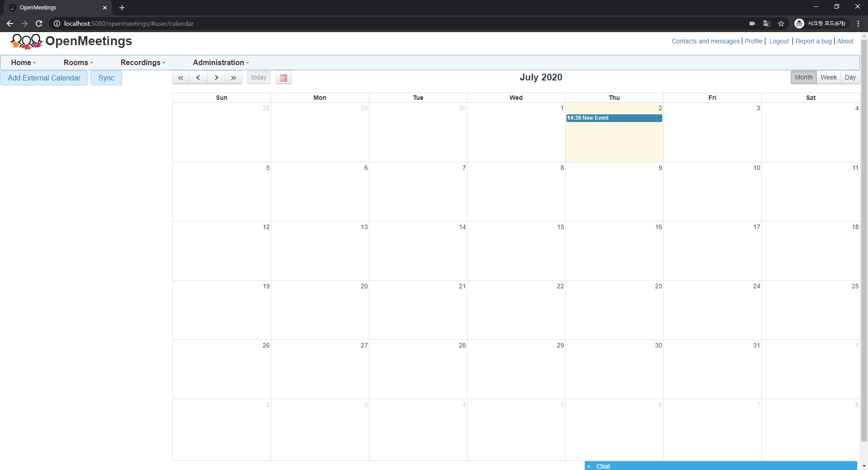Viewport: 868px width, 470px height.
Task: Bookmark this page with the star icon
Action: point(781,23)
